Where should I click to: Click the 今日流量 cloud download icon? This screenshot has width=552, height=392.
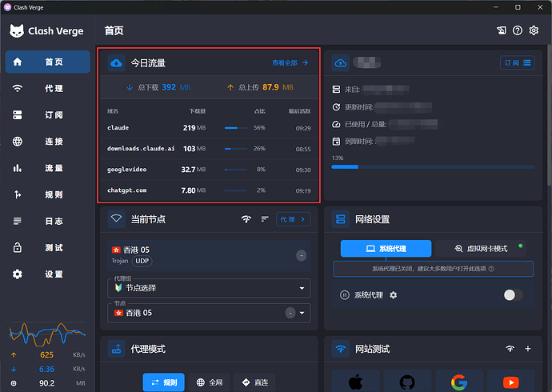coord(117,63)
